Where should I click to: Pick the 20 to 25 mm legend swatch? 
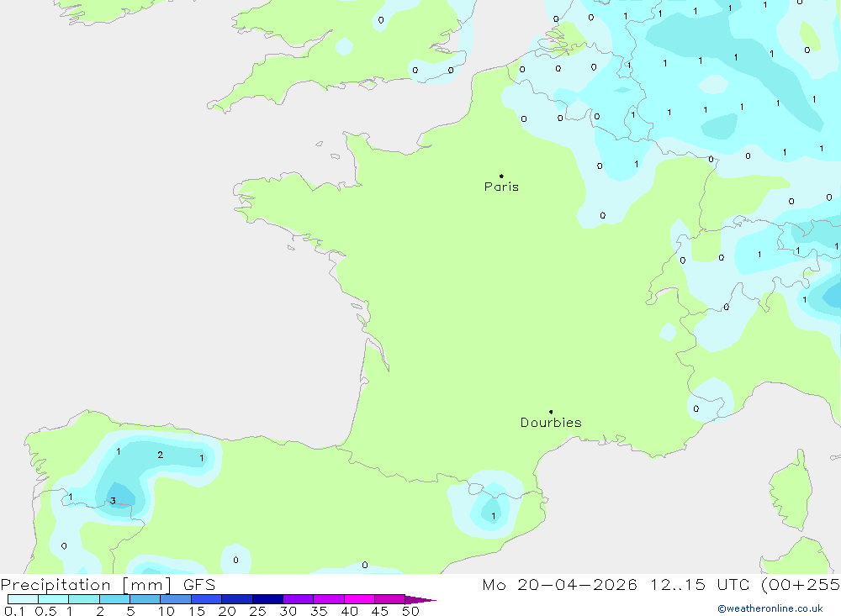point(237,599)
